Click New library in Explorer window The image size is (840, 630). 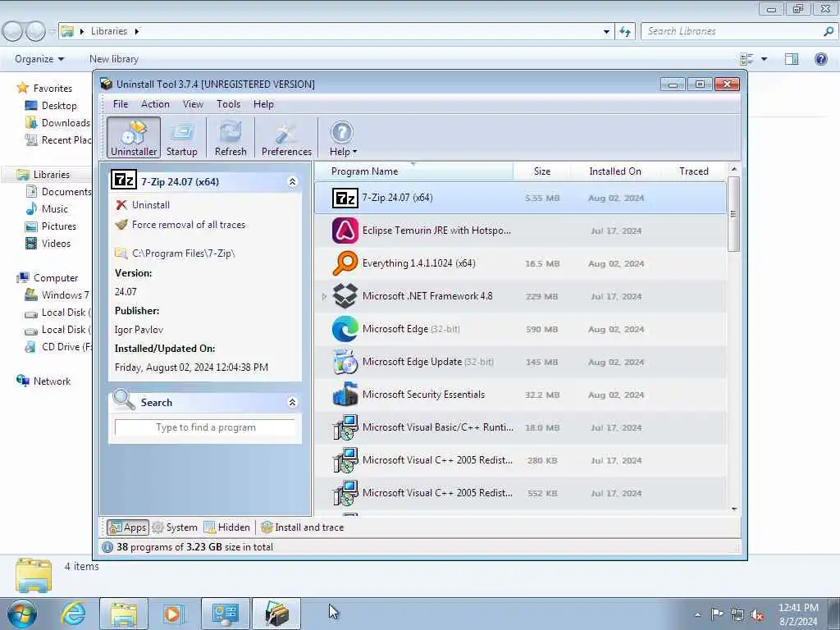[113, 59]
